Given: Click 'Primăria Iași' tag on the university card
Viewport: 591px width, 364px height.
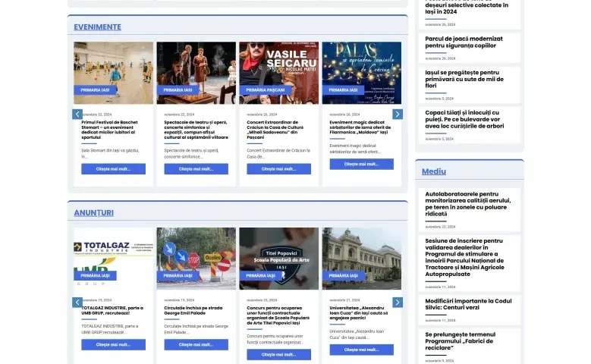Looking at the screenshot, I should 344,276.
